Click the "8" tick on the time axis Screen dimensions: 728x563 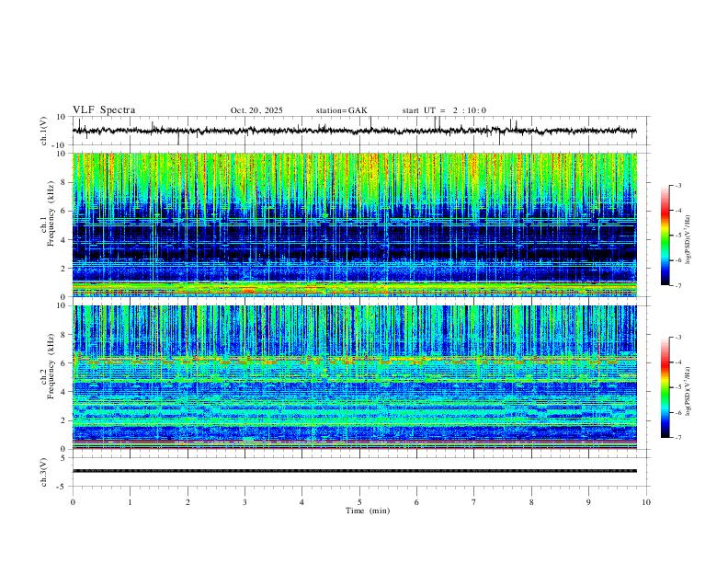pos(531,502)
